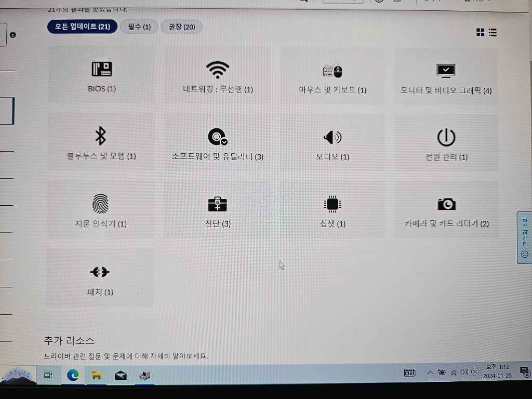
Task: Select the 마우스 및 키보드 category tile
Action: (x=332, y=77)
